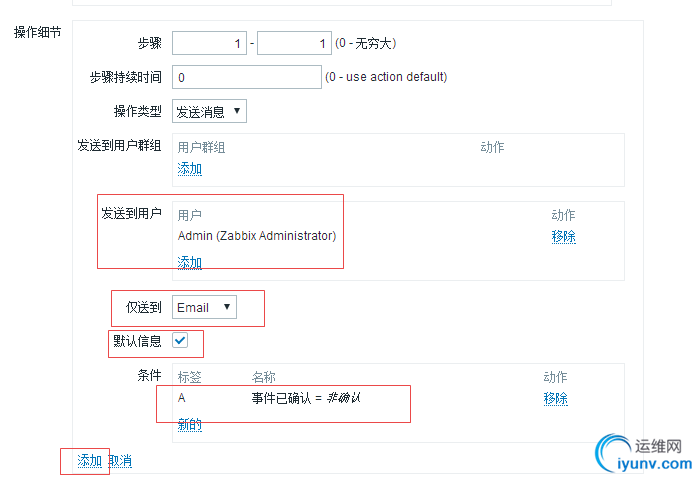698x480 pixels.
Task: Click the 操作细节 section label
Action: pos(38,33)
